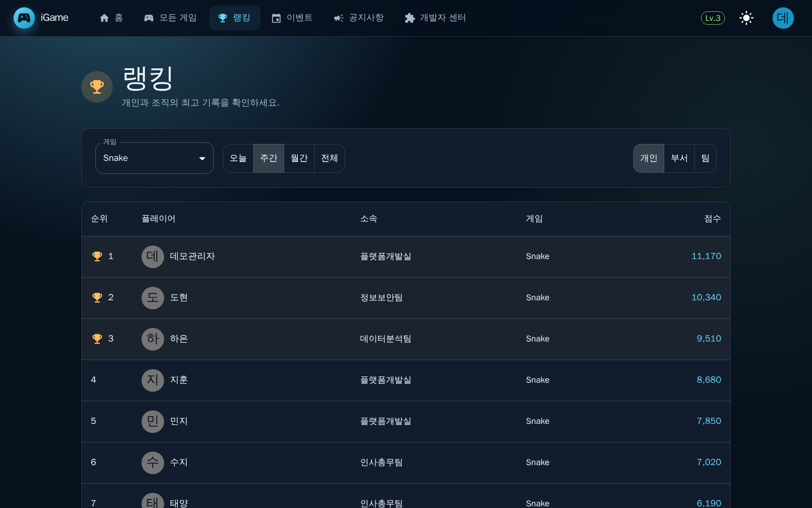Open 이벤트 page
This screenshot has height=508, width=812.
click(292, 18)
